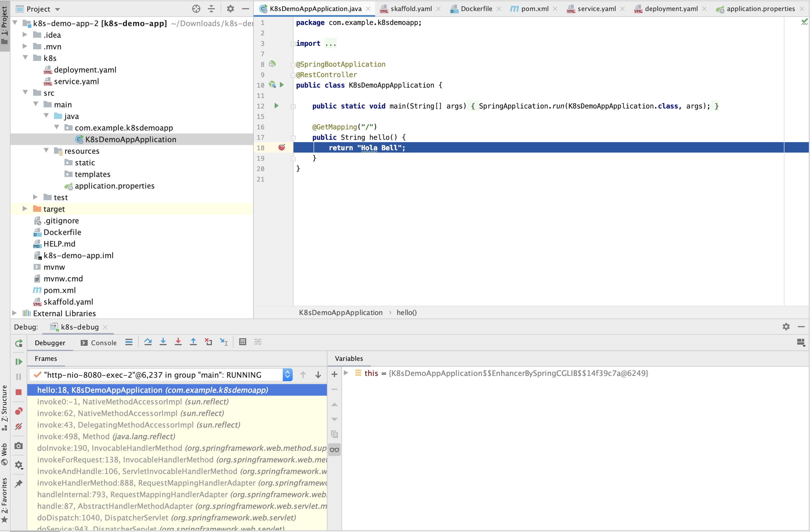Open Project panel settings gear
Screen dimensions: 810x532
tap(231, 9)
